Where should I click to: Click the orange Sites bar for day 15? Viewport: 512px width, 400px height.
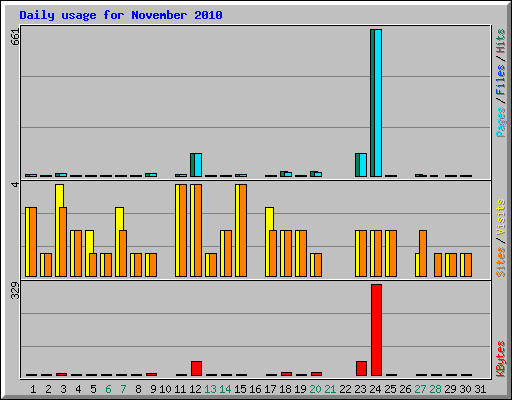click(x=243, y=230)
